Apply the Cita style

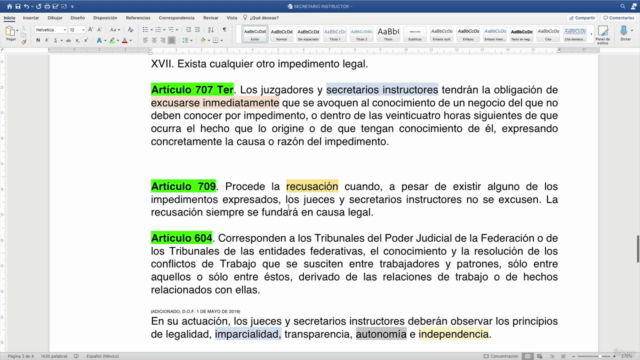coord(548,34)
